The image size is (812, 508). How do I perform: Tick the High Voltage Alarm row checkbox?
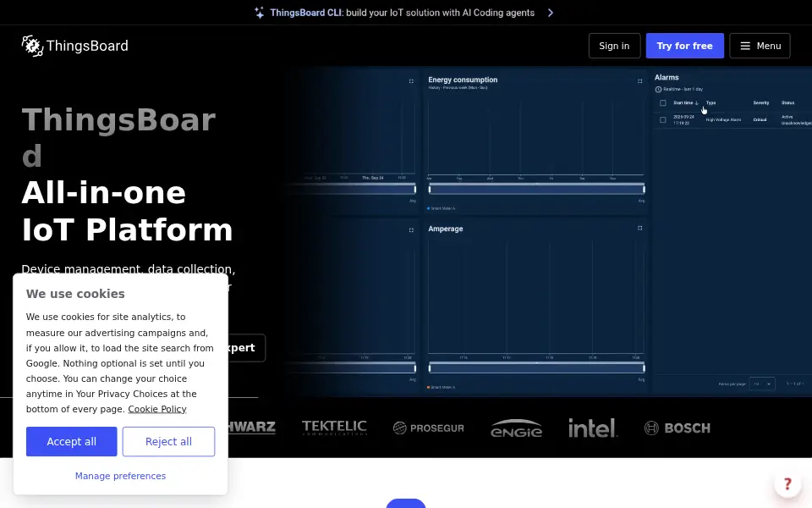663,119
